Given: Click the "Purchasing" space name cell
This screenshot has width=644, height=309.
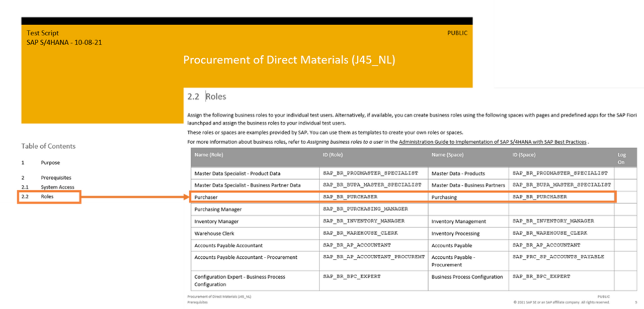Looking at the screenshot, I should click(444, 197).
